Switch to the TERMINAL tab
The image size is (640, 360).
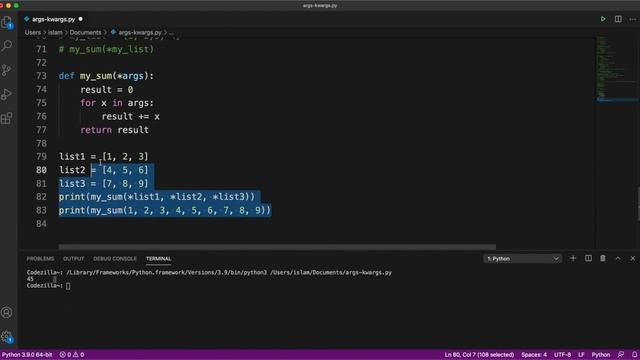click(x=158, y=259)
